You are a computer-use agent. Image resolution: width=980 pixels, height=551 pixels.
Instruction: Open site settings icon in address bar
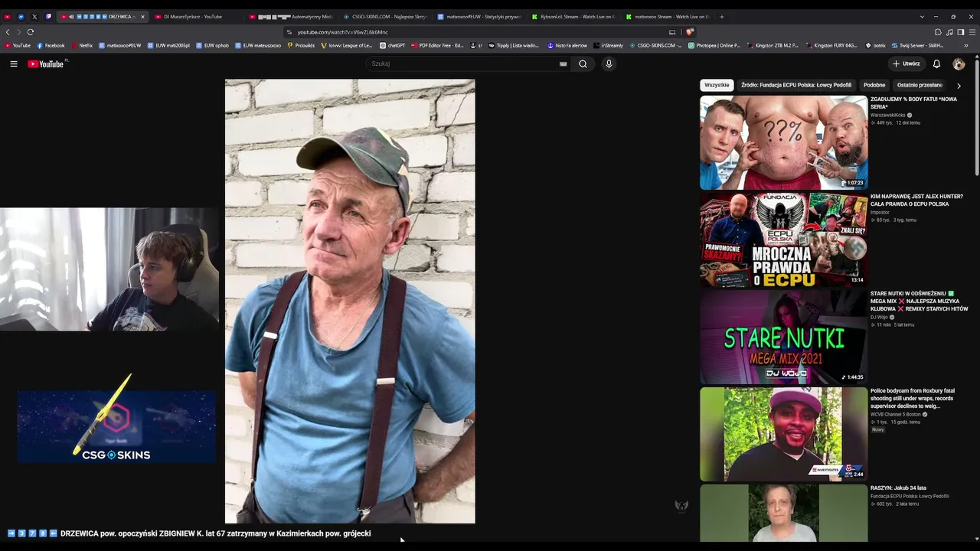pyautogui.click(x=289, y=32)
